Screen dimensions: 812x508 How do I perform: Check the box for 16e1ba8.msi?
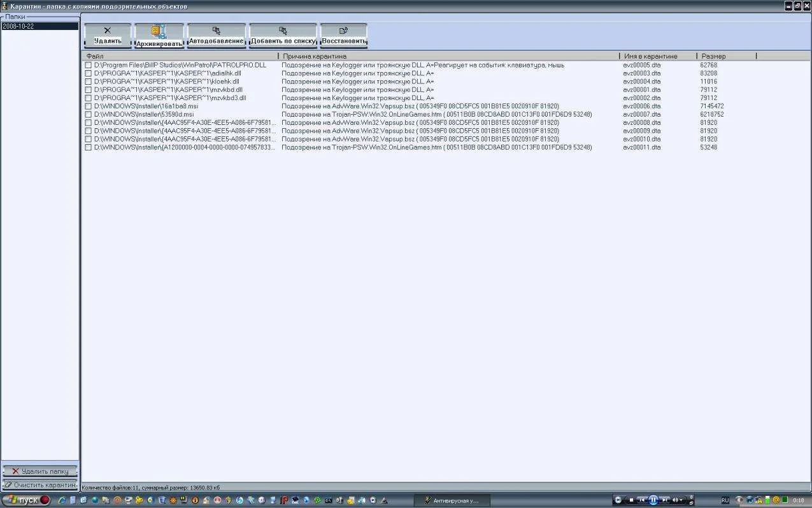pyautogui.click(x=89, y=106)
